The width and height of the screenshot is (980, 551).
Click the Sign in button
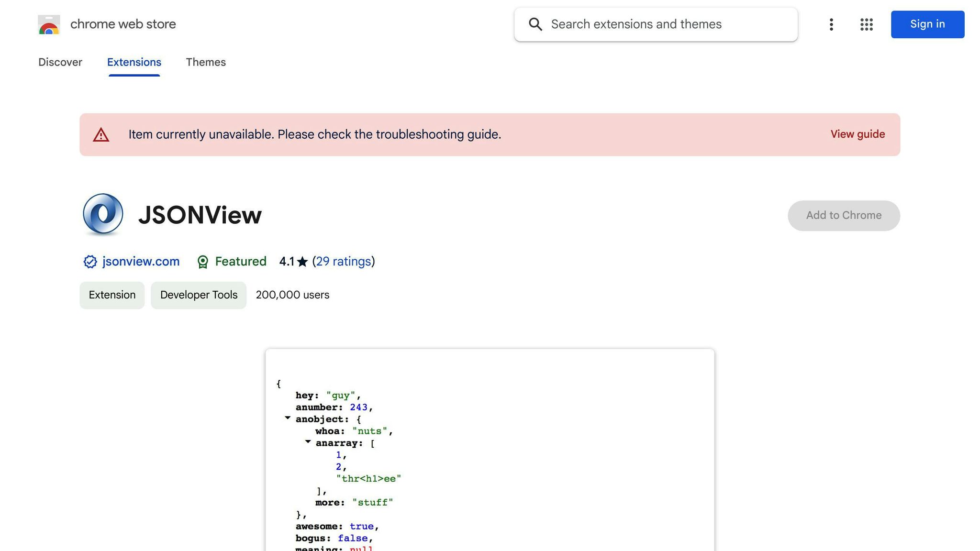(927, 24)
